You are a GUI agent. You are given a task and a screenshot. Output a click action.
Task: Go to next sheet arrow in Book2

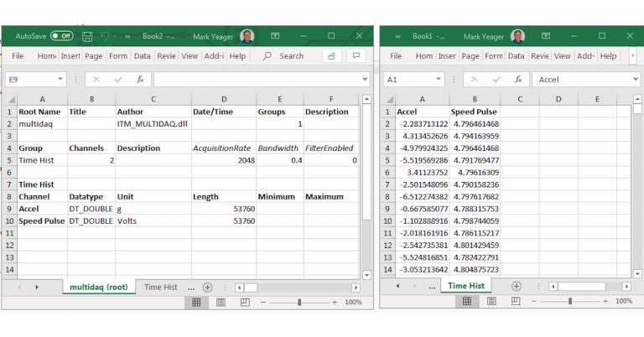tap(37, 288)
